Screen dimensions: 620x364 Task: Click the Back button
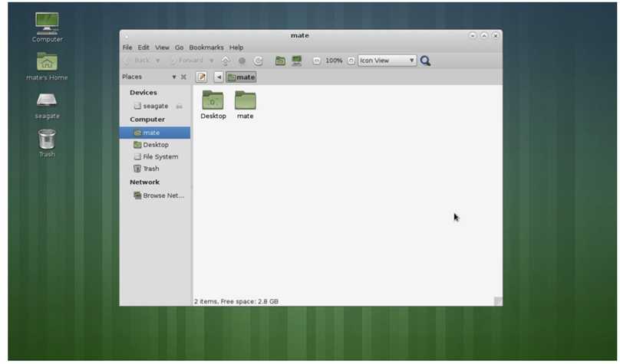(137, 61)
